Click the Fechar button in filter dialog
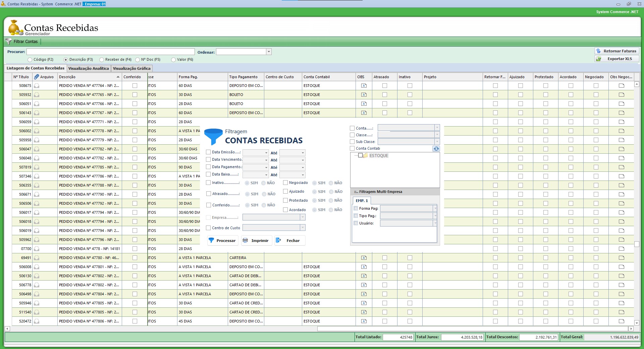 click(x=289, y=241)
